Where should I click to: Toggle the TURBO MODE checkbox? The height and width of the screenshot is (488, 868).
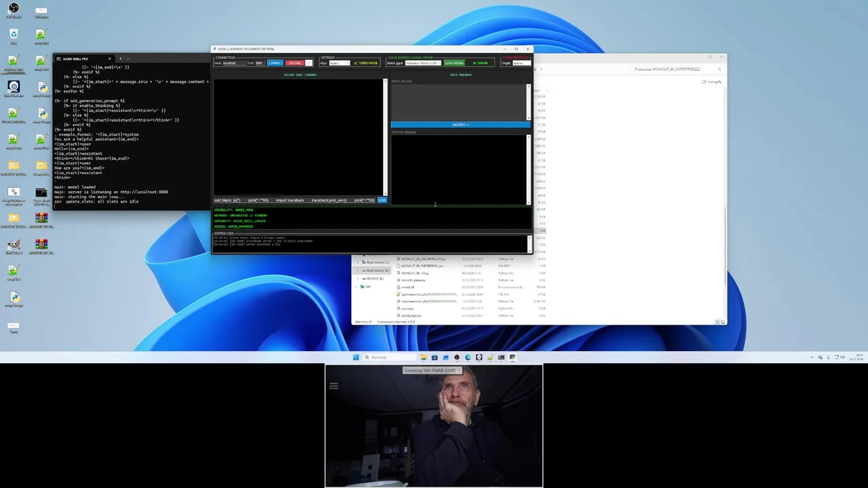pos(366,63)
